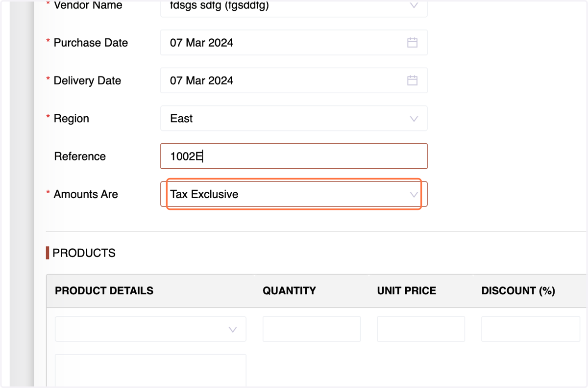Open the Purchase Date calendar icon
The width and height of the screenshot is (588, 388).
point(413,43)
